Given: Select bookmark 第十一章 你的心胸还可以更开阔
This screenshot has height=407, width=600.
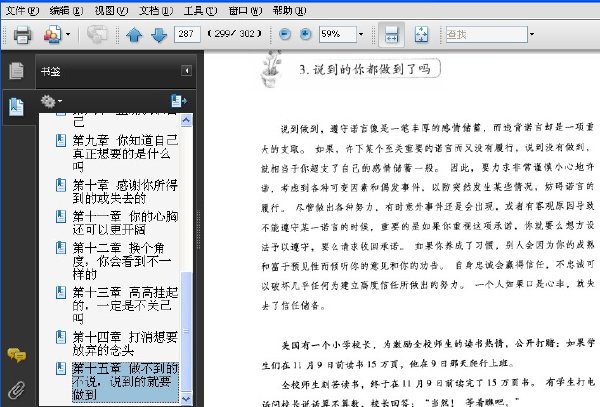Looking at the screenshot, I should [126, 223].
